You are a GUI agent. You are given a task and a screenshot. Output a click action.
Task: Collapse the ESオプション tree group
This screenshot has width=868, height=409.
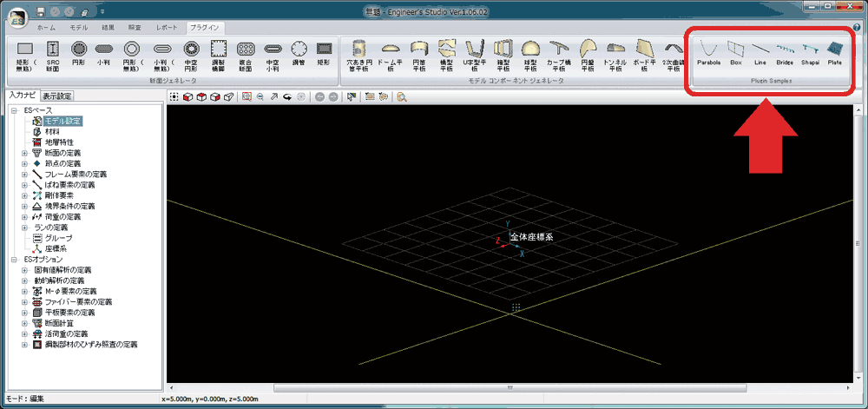pos(14,259)
